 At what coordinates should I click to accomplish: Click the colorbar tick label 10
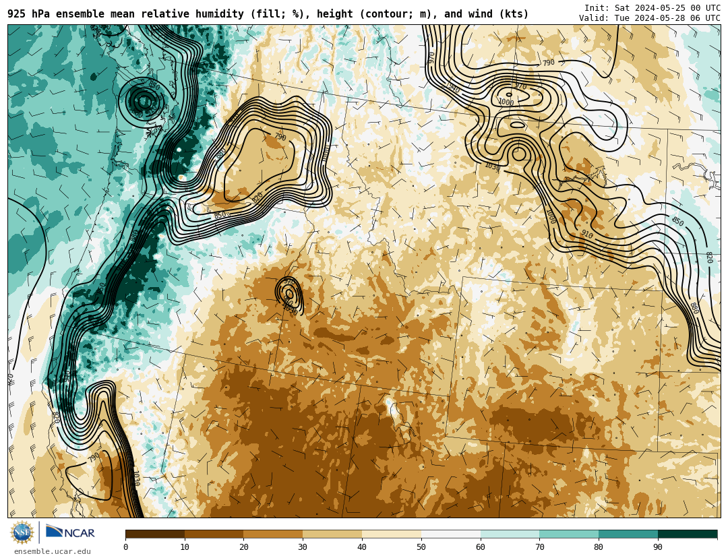tap(185, 547)
